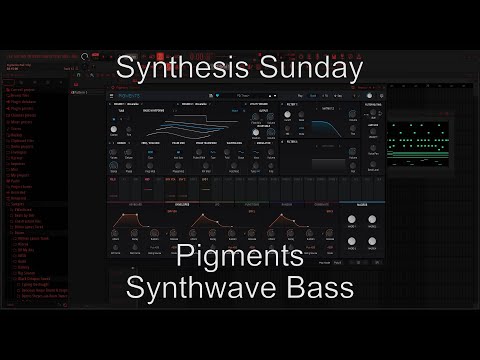Screen dimensions: 480x360
Task: Open the Envelopes modulation tab
Action: [x=182, y=204]
